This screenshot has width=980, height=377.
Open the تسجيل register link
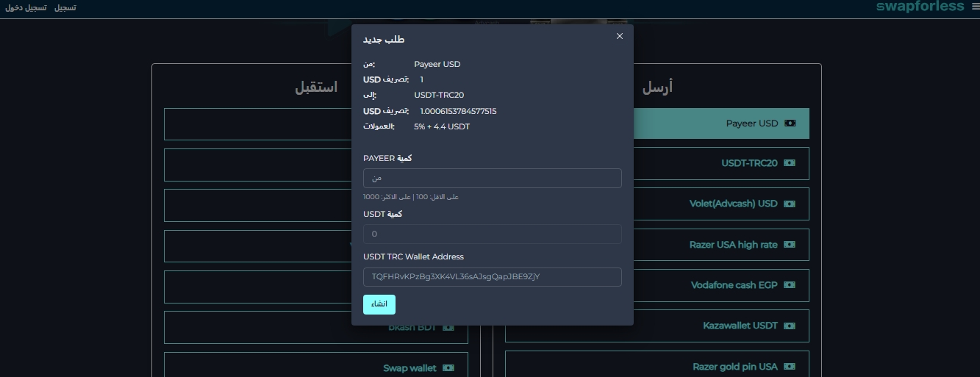click(x=65, y=7)
